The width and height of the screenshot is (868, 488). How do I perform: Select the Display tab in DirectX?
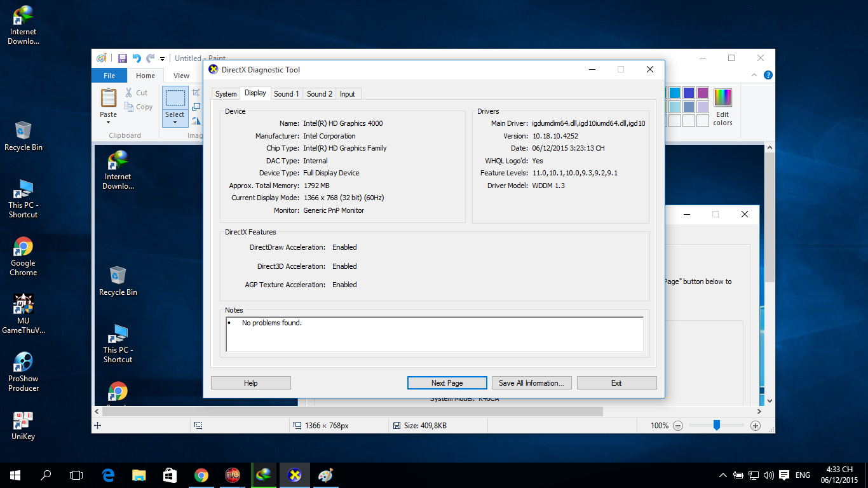pos(255,93)
